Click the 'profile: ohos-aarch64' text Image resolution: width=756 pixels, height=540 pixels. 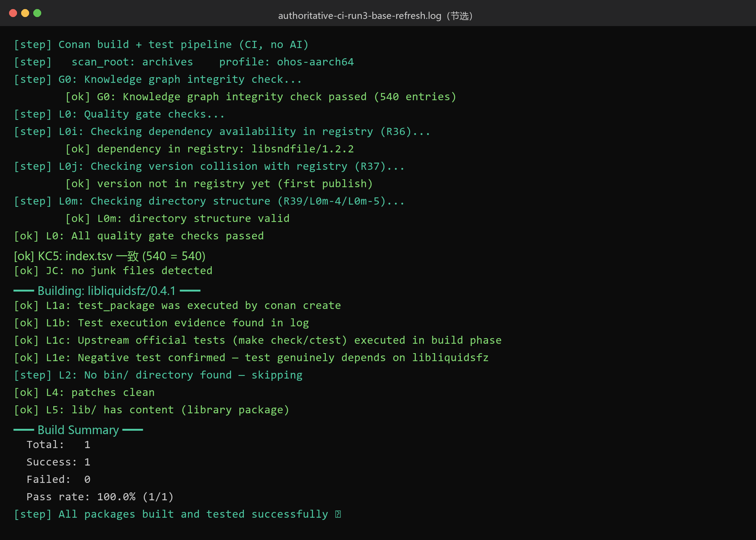tap(287, 62)
